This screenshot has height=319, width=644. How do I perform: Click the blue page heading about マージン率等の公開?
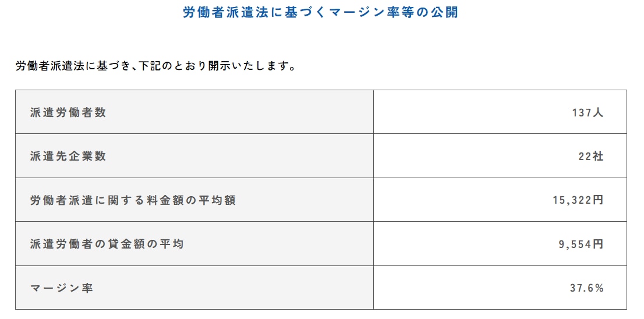(x=320, y=13)
